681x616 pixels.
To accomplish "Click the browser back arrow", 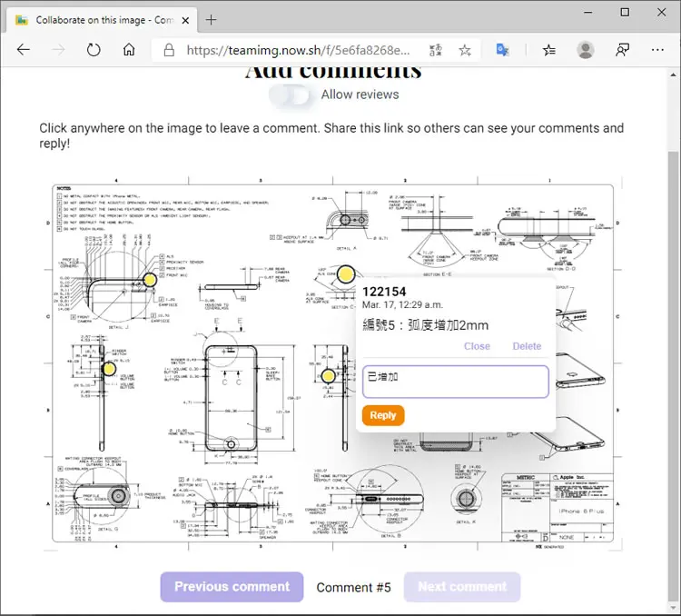I will click(x=24, y=50).
